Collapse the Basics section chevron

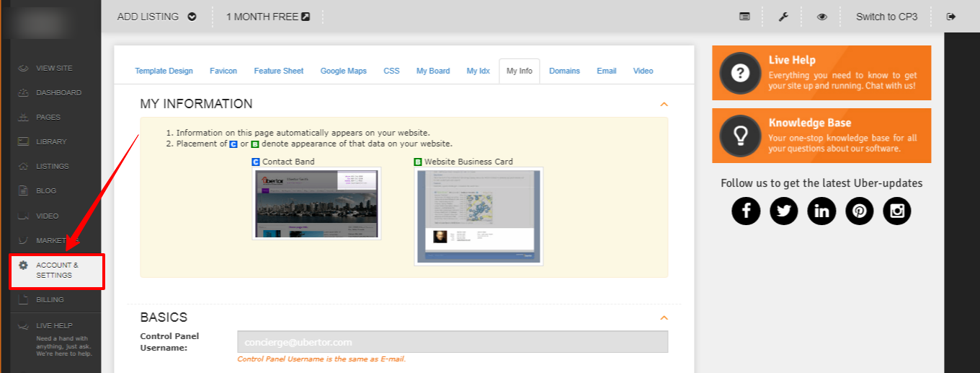coord(664,318)
